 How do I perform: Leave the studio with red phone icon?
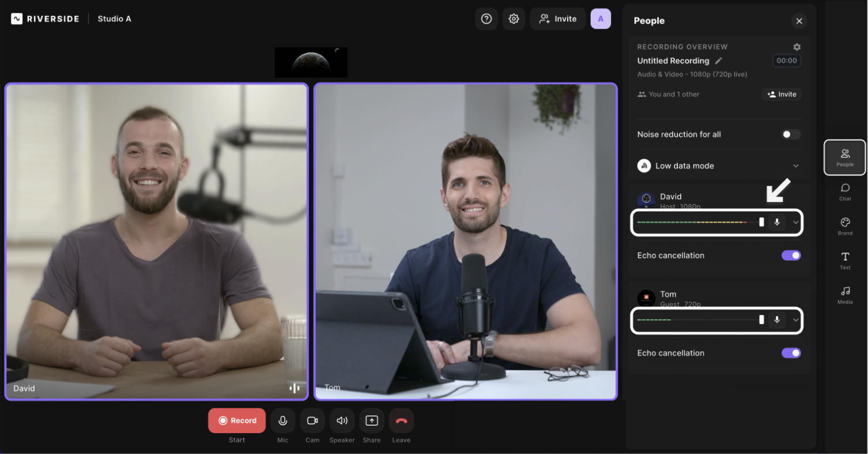401,421
